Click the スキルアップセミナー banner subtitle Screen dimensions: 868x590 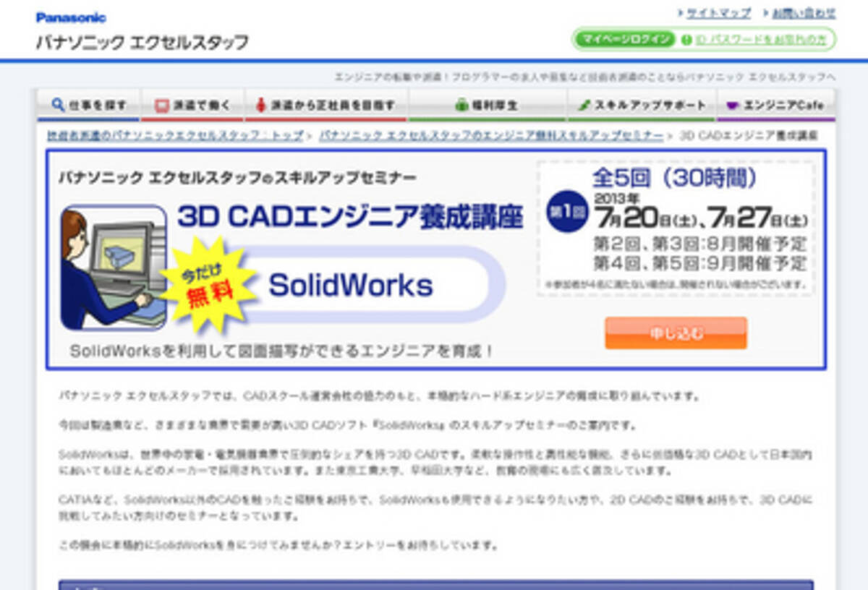237,177
